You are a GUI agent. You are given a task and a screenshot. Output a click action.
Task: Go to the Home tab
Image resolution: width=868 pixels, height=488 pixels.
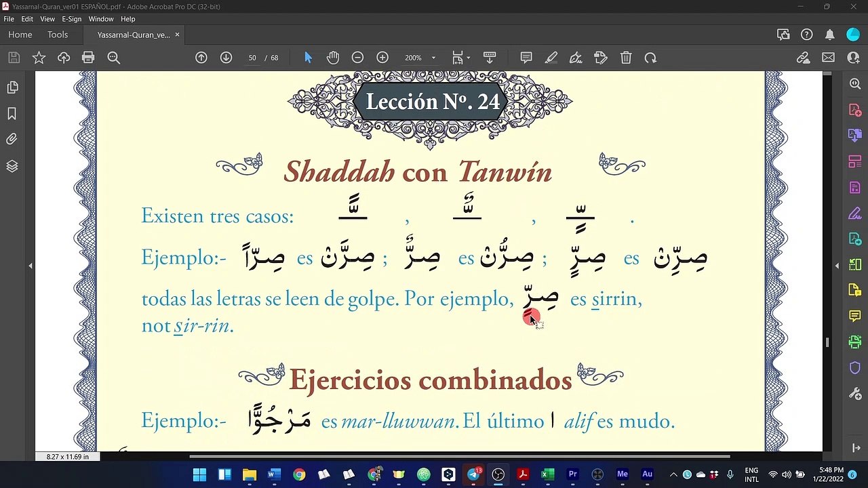point(20,35)
